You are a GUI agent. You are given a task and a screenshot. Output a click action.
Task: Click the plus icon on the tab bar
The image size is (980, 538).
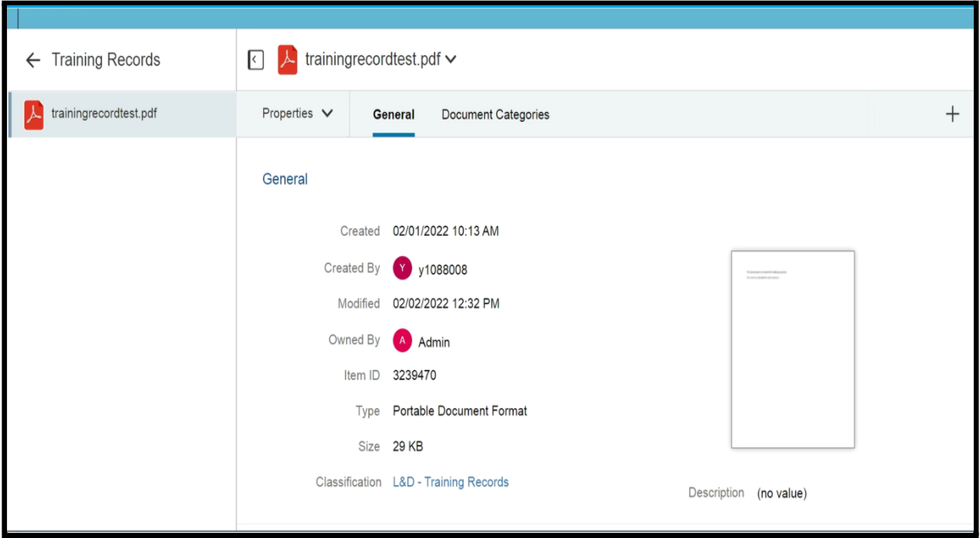952,114
